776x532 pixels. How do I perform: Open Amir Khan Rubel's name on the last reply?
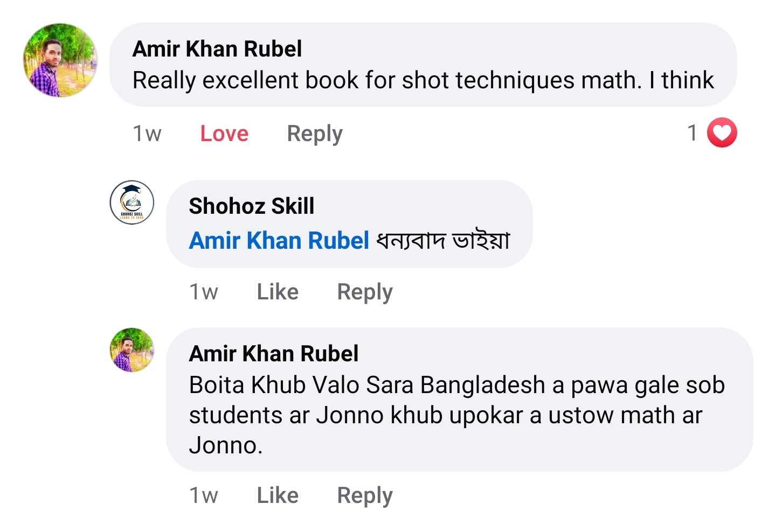[274, 354]
